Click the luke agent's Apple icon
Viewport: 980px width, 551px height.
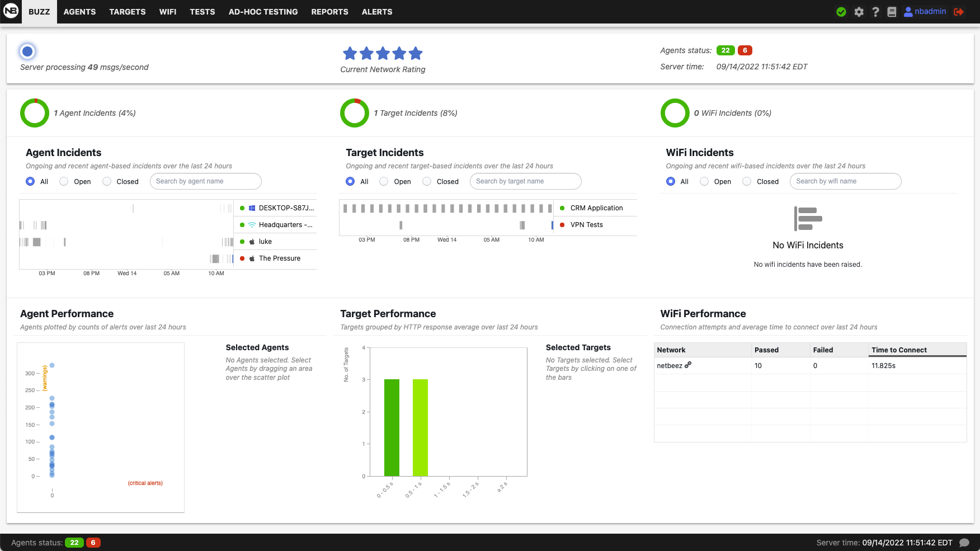252,242
